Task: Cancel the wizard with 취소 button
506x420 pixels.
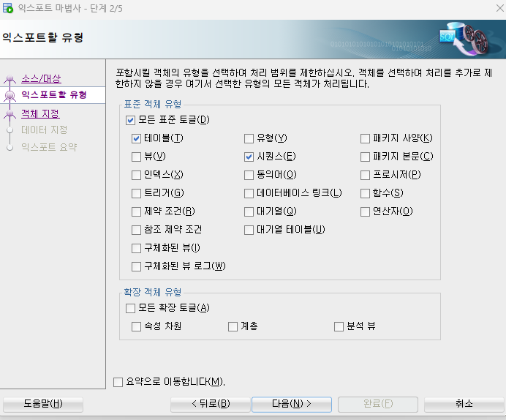Action: (464, 404)
